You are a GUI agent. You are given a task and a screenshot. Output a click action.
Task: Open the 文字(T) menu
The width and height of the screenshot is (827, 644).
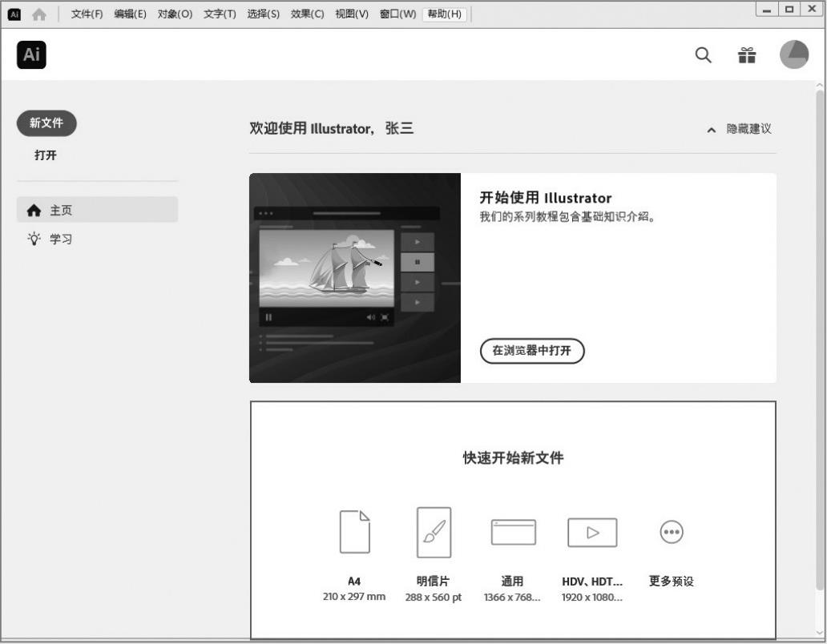pos(220,14)
